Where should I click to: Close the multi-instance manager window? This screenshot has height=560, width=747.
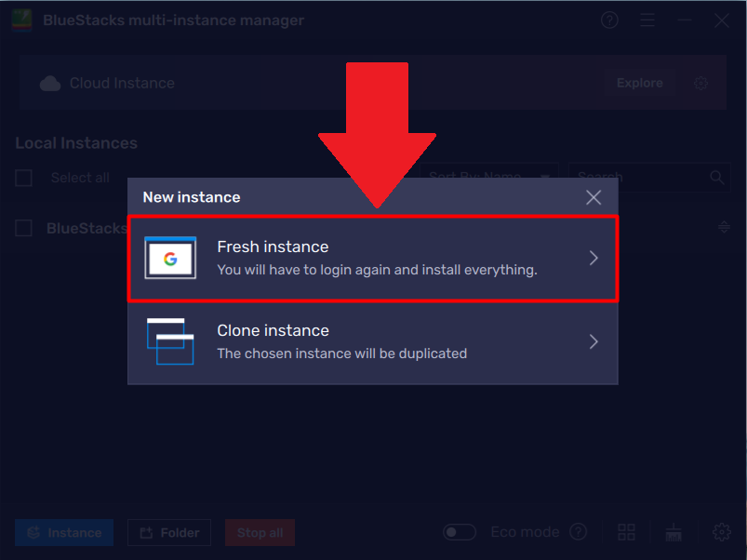(x=721, y=20)
